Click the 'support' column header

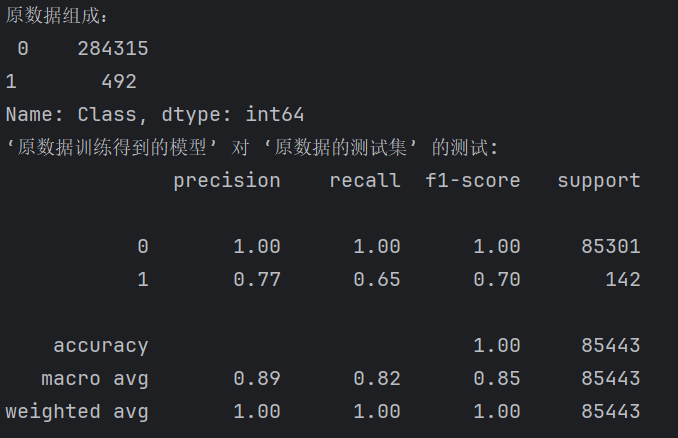(x=599, y=181)
